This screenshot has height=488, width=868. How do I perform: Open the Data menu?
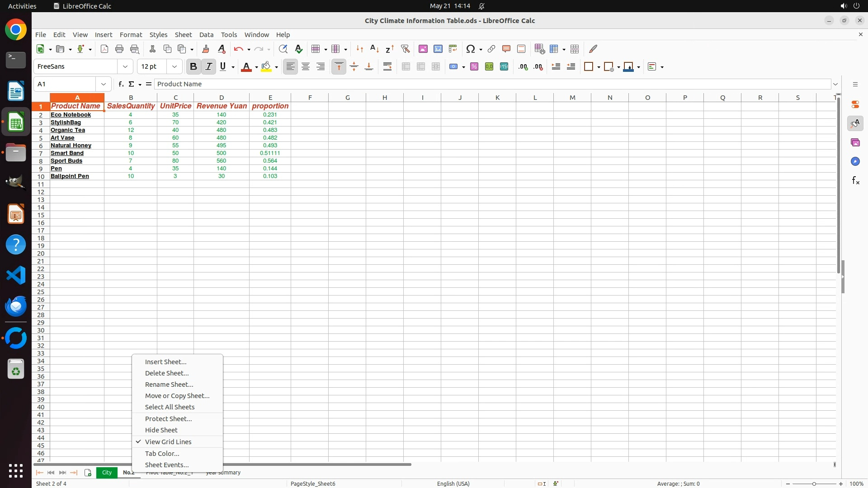pyautogui.click(x=206, y=35)
